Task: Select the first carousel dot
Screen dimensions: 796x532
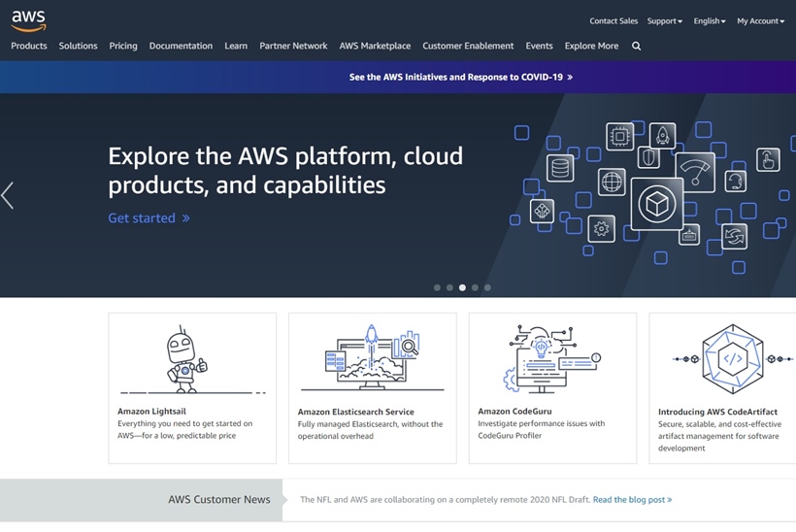Action: (x=437, y=287)
